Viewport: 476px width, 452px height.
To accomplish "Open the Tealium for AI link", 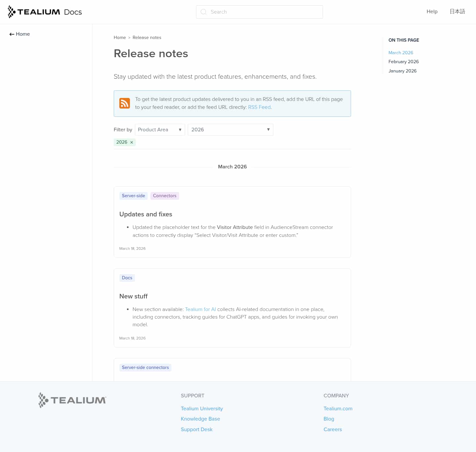I will (200, 309).
